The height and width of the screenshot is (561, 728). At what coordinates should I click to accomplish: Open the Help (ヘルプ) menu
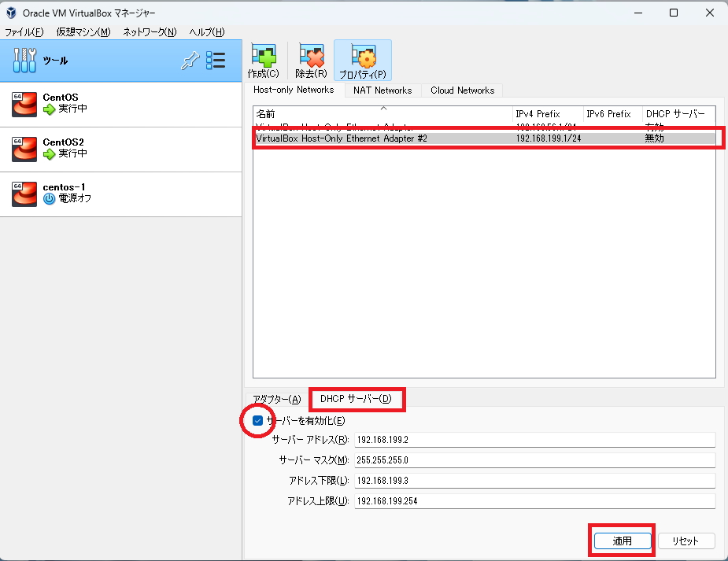pyautogui.click(x=207, y=31)
